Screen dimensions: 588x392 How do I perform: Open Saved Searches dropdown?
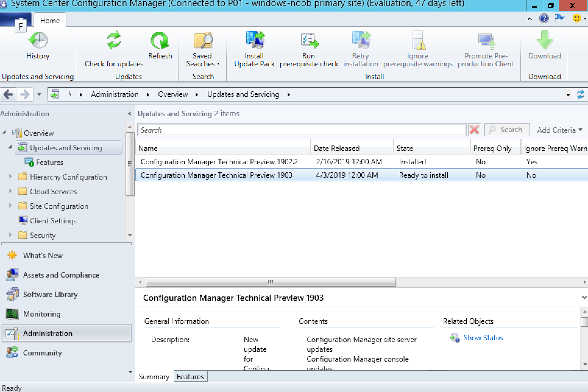click(203, 49)
